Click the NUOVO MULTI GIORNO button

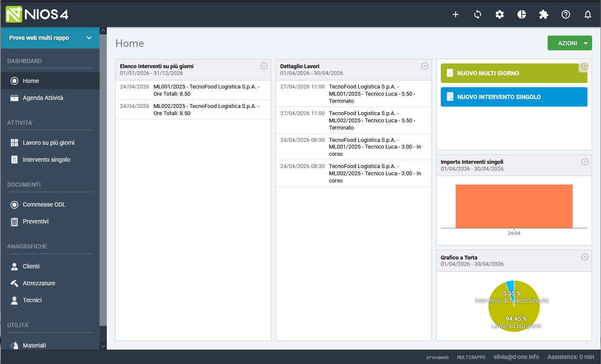pyautogui.click(x=514, y=73)
